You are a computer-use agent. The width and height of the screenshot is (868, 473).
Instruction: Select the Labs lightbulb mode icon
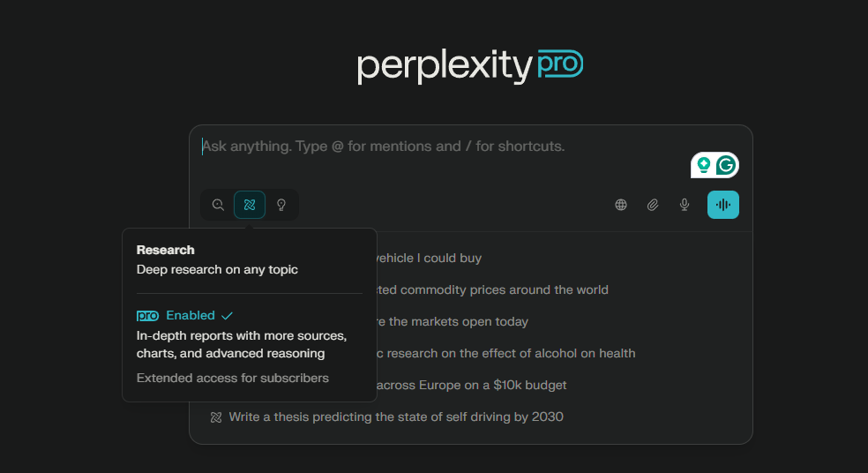click(281, 205)
